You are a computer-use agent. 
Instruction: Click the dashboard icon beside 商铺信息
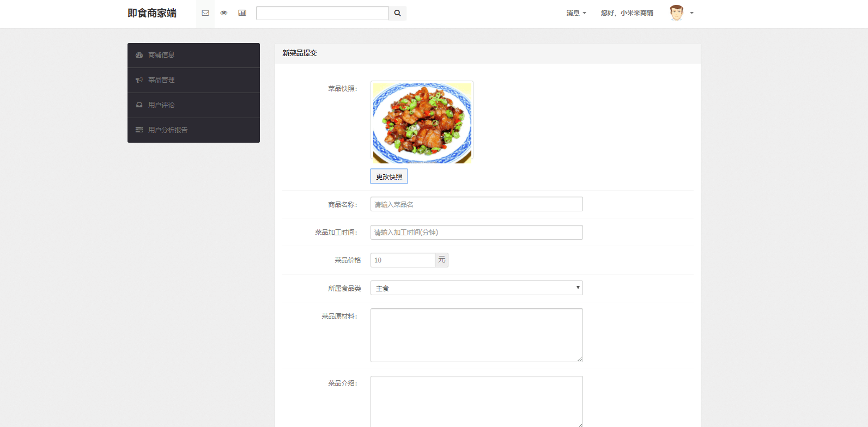(139, 55)
